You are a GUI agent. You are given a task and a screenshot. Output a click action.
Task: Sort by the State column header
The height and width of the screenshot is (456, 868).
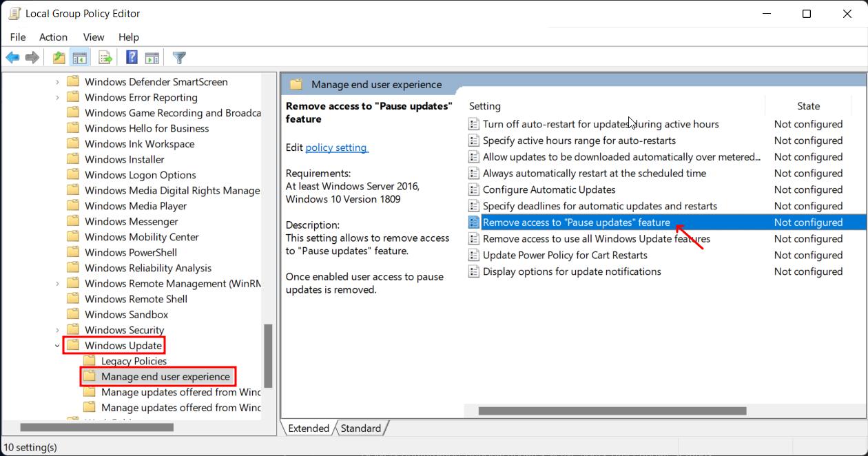809,106
